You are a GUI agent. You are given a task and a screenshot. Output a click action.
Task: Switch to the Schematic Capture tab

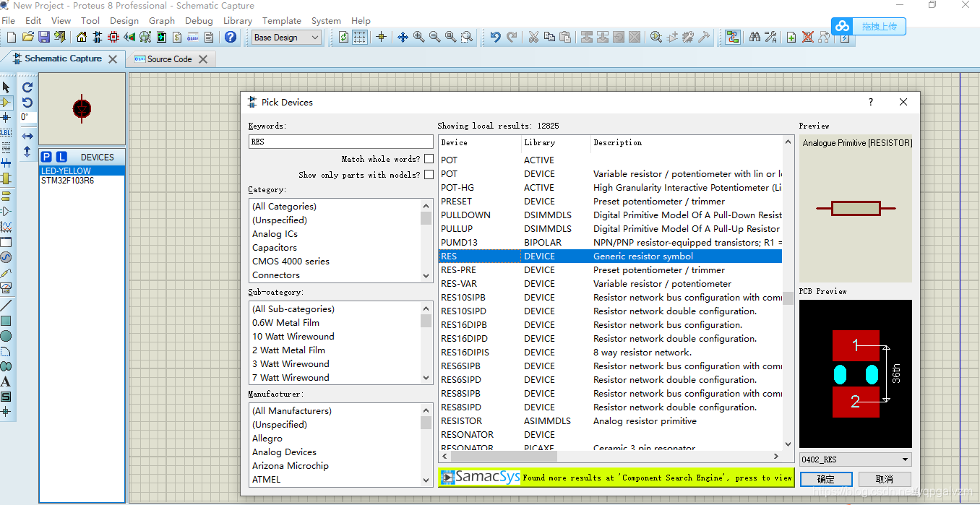pyautogui.click(x=63, y=59)
